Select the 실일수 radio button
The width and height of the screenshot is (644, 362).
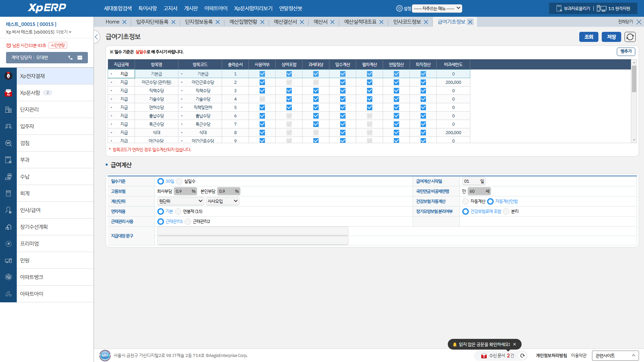[x=179, y=181]
